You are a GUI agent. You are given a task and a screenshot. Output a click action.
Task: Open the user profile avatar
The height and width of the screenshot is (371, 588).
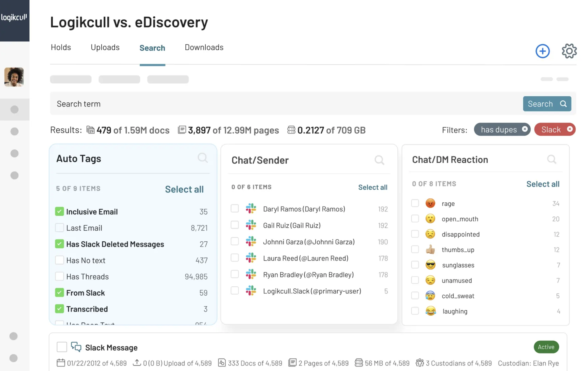click(14, 77)
